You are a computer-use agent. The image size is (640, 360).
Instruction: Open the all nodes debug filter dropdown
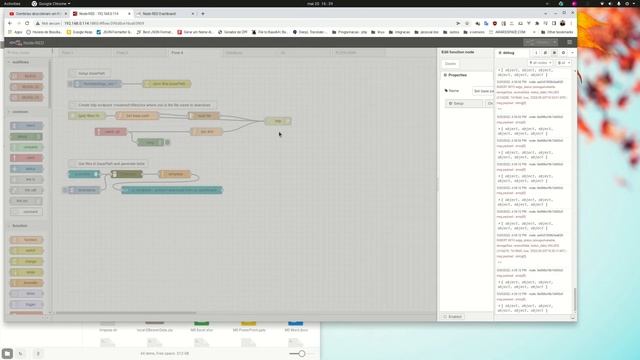coord(540,63)
